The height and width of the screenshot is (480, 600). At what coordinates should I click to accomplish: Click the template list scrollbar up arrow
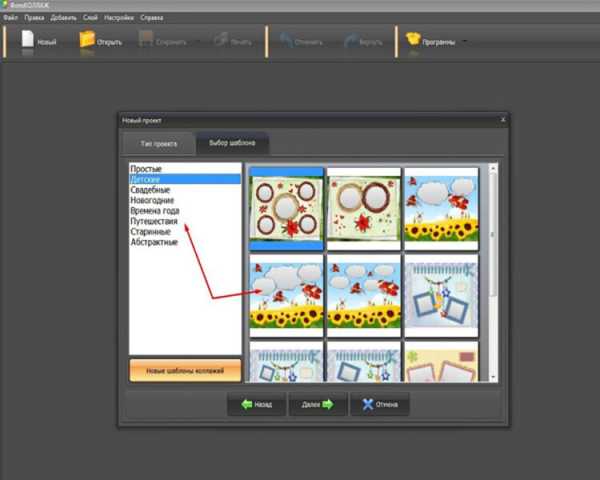coord(493,168)
